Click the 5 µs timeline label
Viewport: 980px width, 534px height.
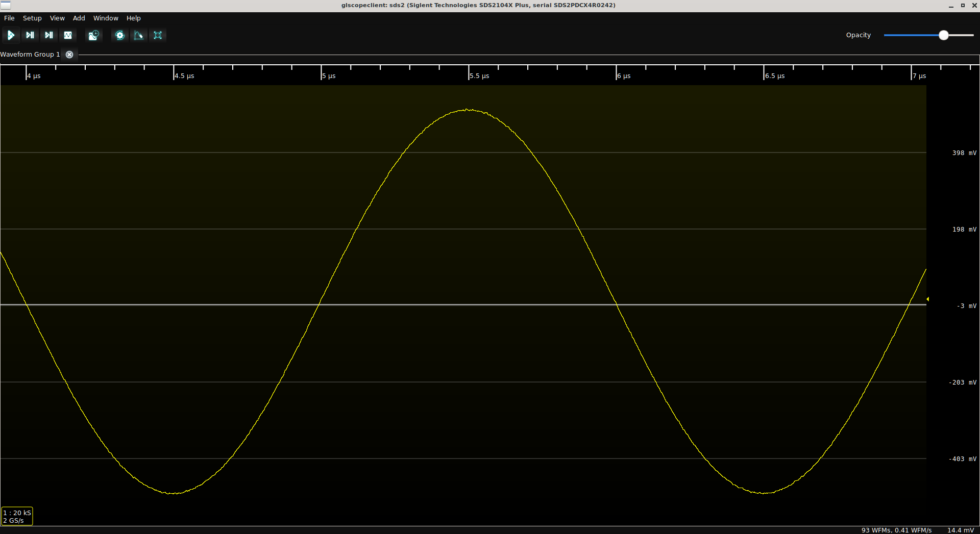(329, 76)
